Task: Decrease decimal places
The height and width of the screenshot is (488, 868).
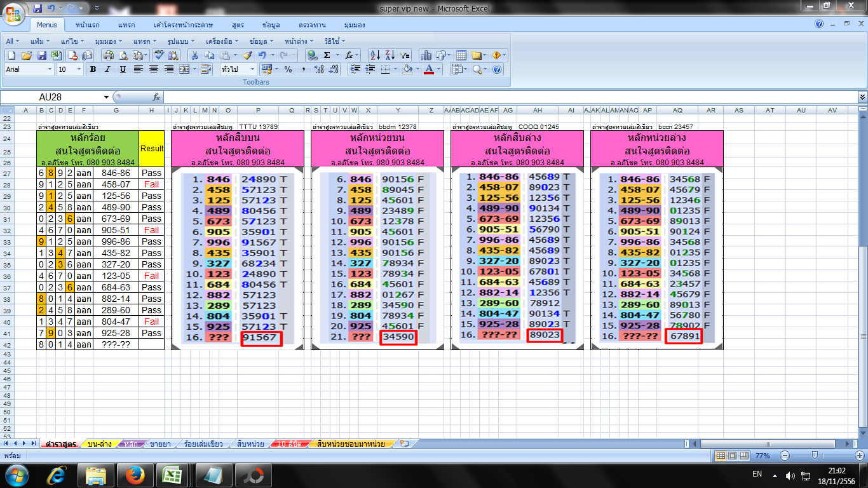Action: [x=335, y=69]
